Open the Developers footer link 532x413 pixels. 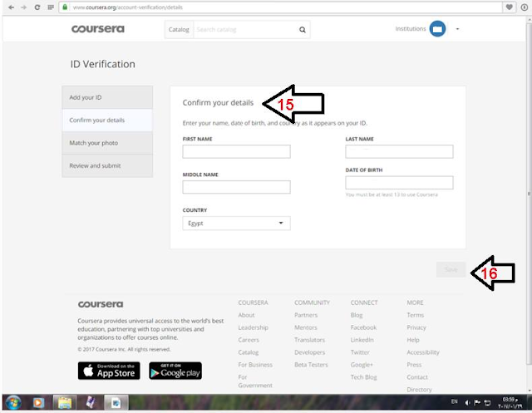310,352
